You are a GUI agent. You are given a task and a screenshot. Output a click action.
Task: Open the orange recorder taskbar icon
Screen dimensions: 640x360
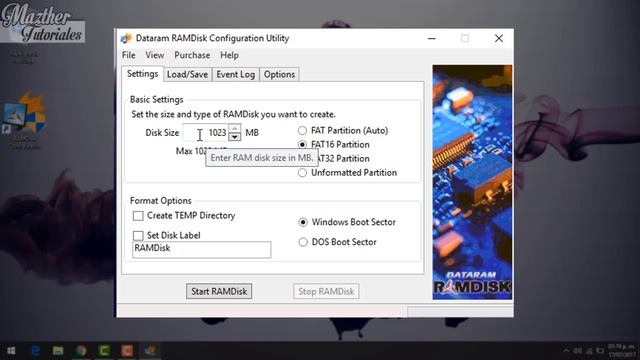(x=127, y=351)
